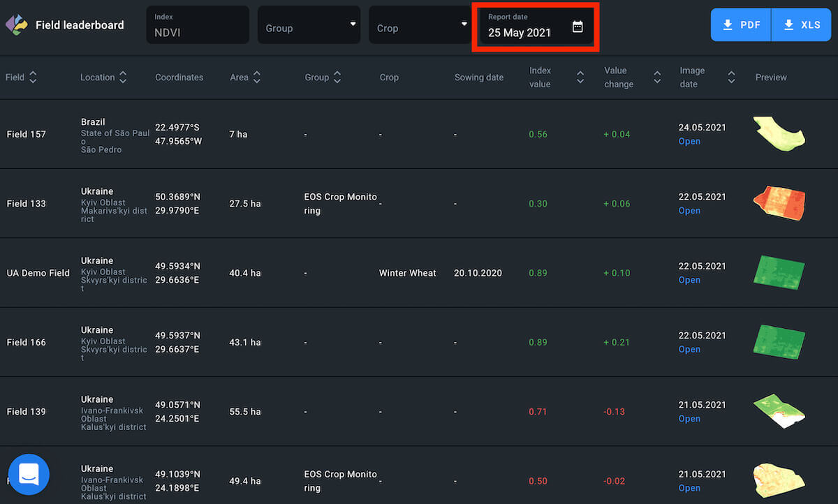Click Field 133 preview thumbnail

(779, 203)
